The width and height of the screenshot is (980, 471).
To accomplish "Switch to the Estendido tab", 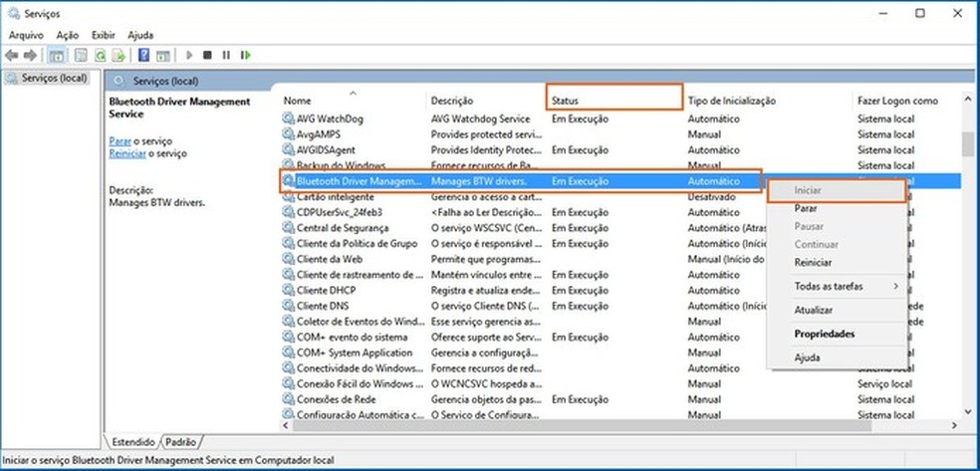I will click(133, 442).
